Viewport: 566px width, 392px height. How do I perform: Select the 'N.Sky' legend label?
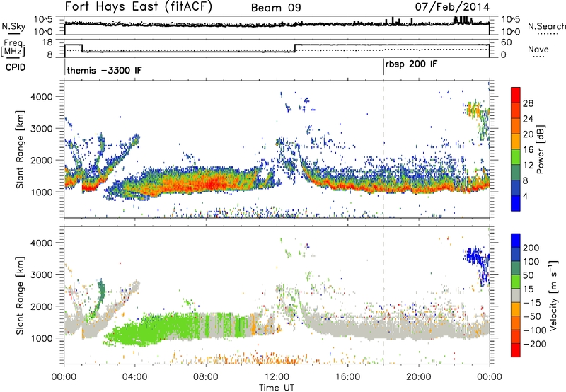13,27
